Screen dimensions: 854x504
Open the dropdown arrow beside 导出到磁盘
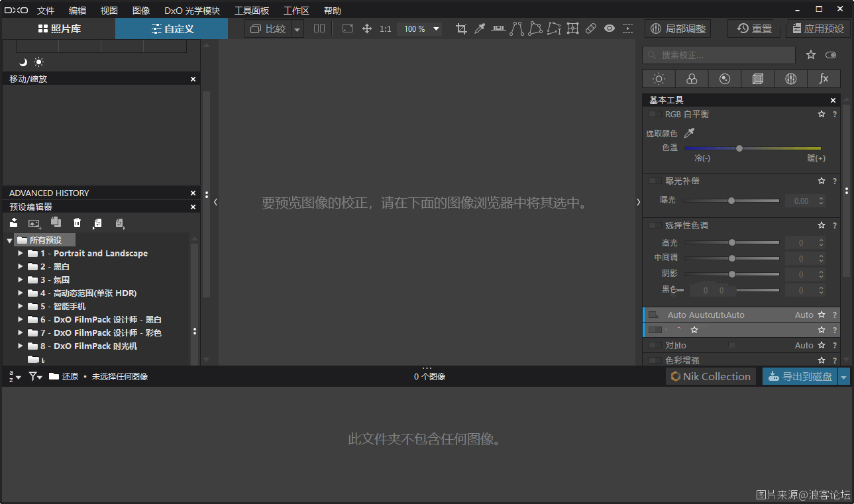pos(844,377)
